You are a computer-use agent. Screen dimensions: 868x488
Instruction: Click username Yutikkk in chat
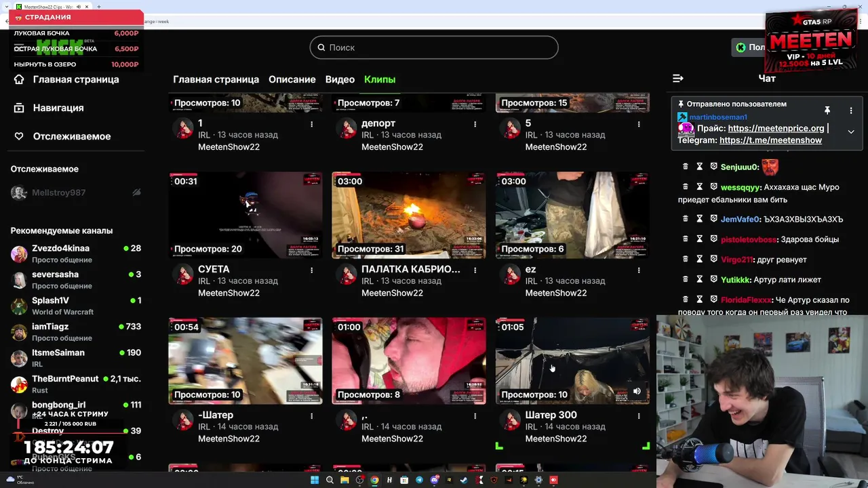point(736,280)
